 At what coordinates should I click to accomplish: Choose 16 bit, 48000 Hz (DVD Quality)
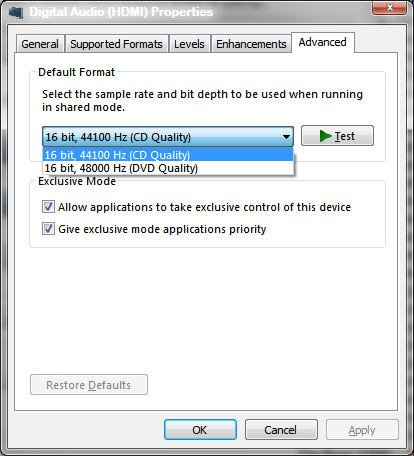click(168, 168)
